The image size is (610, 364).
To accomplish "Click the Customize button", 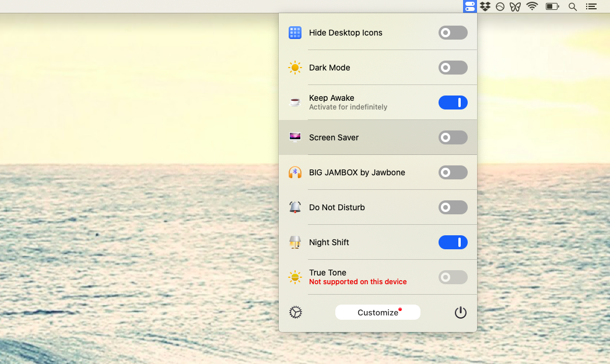I will pyautogui.click(x=378, y=312).
